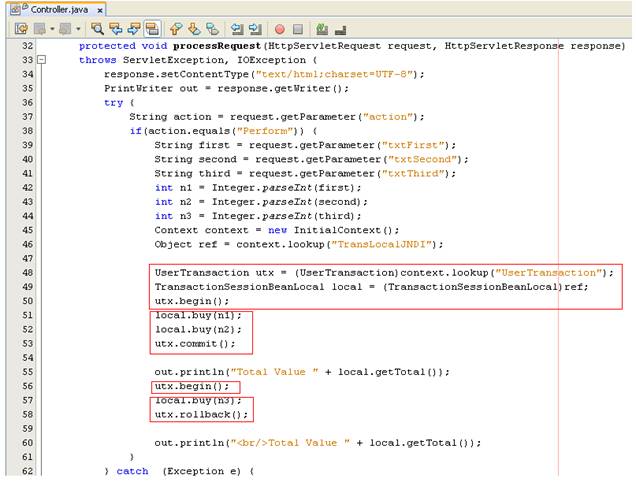Click "local.buy(n1);" statement
This screenshot has height=497, width=636.
click(x=198, y=315)
